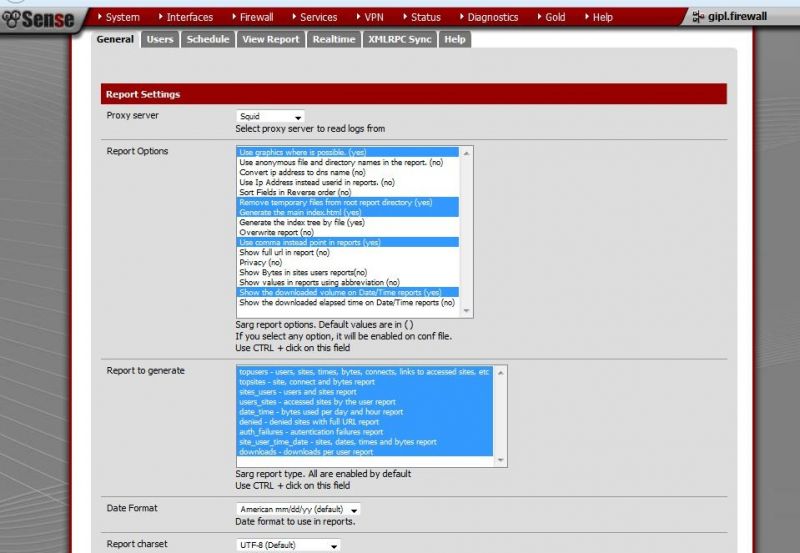Click the Report to generate list scroll-up arrow
Viewport: 800px width, 553px height.
[x=501, y=373]
